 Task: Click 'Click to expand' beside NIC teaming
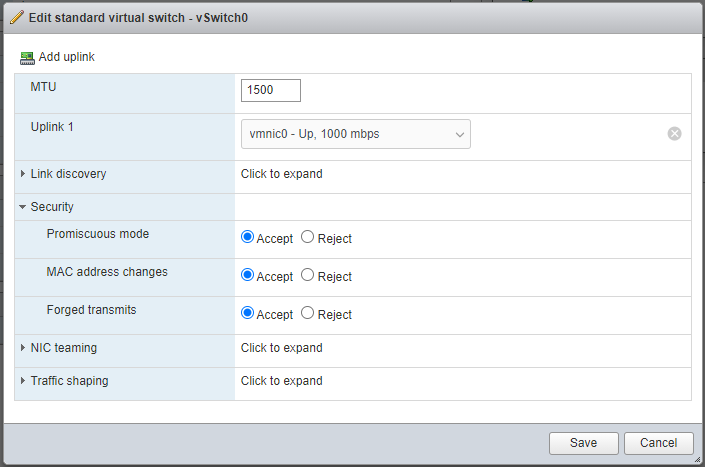[x=282, y=348]
